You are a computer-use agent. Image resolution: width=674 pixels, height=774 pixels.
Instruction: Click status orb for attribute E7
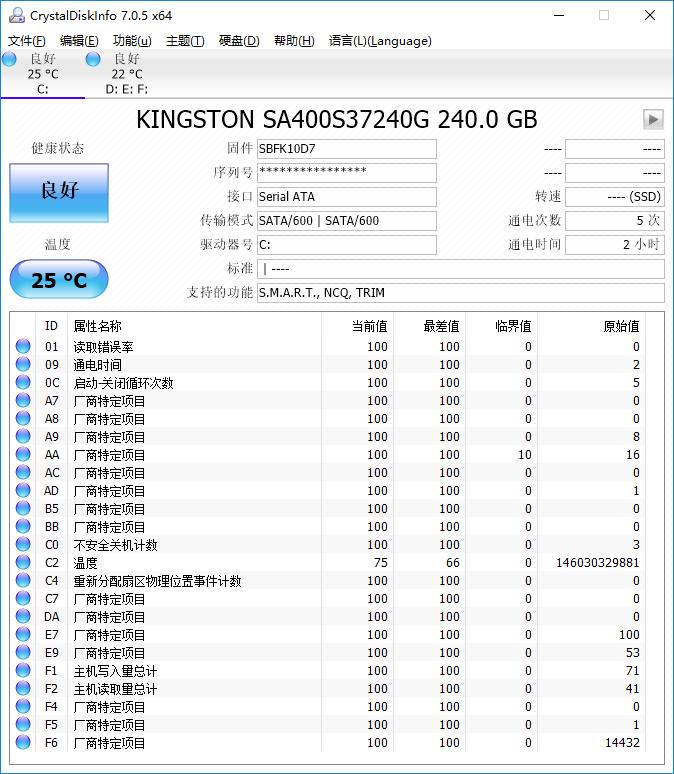click(x=23, y=634)
